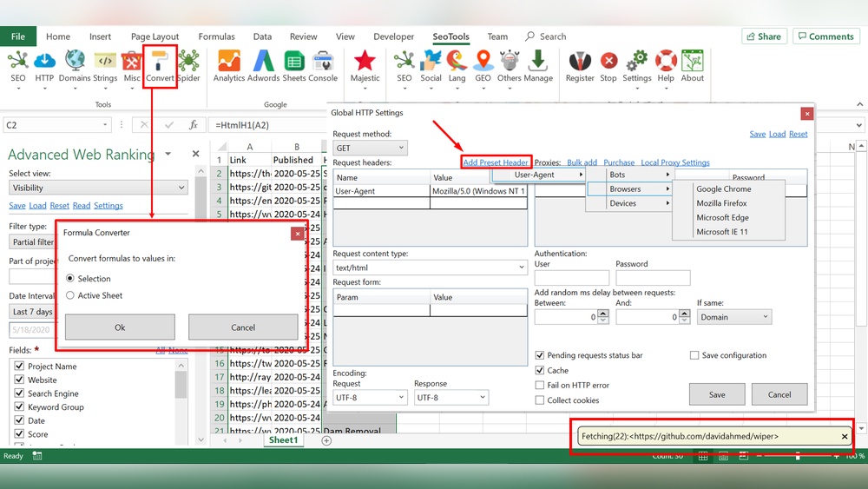Screen dimensions: 868x489
Task: Click the Majestic star icon
Action: tap(365, 62)
